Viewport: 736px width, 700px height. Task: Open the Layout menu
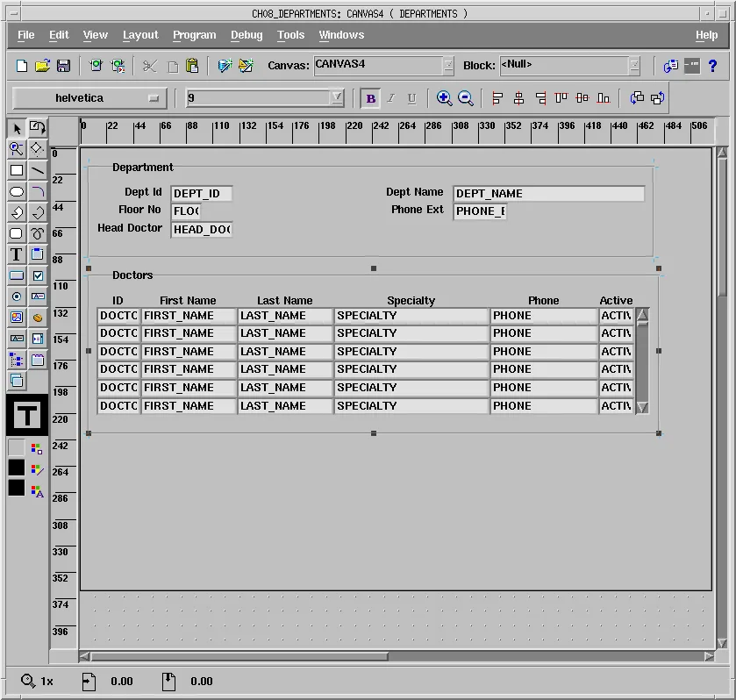(140, 35)
